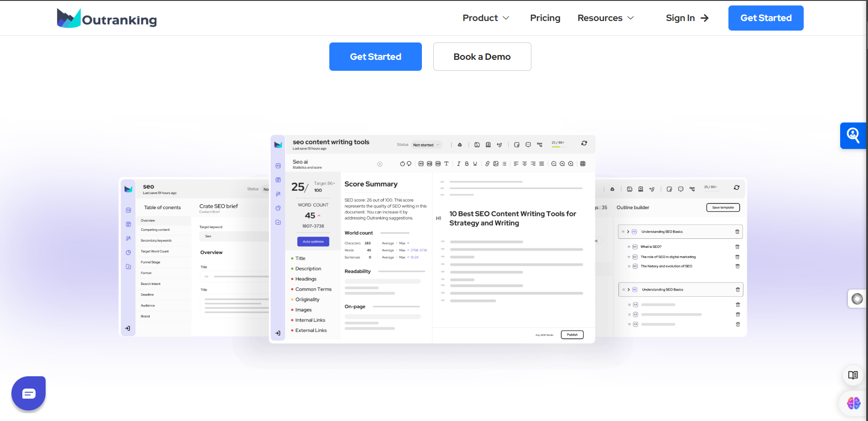Delete the 'What is SEO?' outline row
Image resolution: width=868 pixels, height=421 pixels.
point(737,247)
